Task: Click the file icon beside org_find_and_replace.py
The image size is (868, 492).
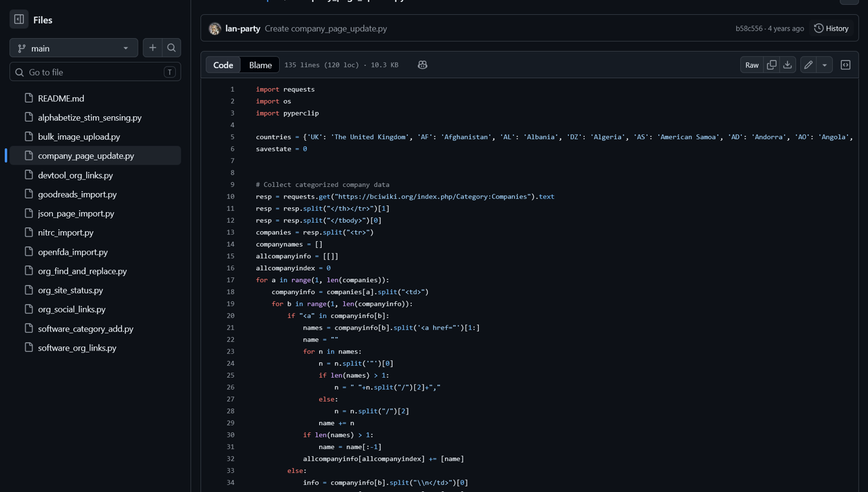Action: point(28,270)
